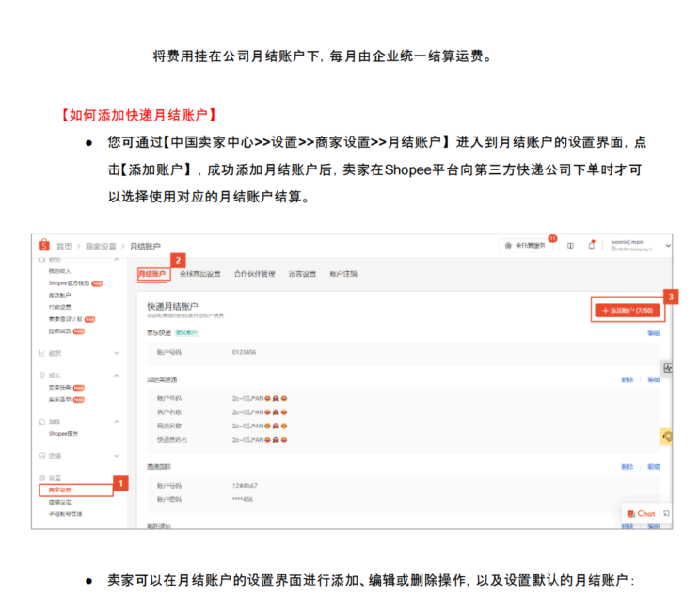Delete the account showing password ****456
Viewport: 700px width, 612px height.
(628, 467)
